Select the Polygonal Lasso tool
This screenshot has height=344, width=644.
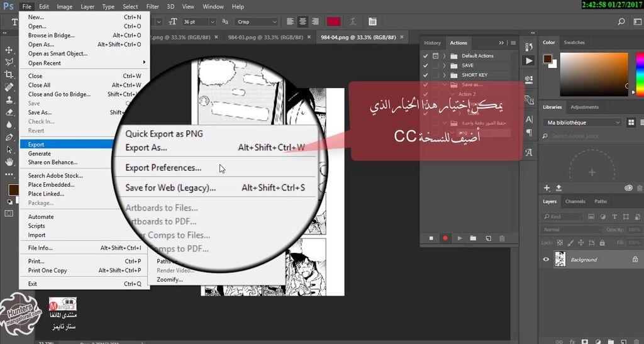coord(9,62)
